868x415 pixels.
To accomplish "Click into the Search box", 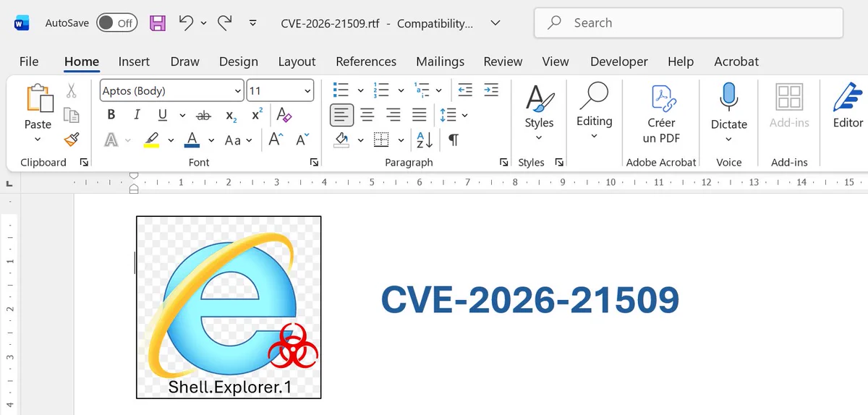I will pyautogui.click(x=689, y=23).
